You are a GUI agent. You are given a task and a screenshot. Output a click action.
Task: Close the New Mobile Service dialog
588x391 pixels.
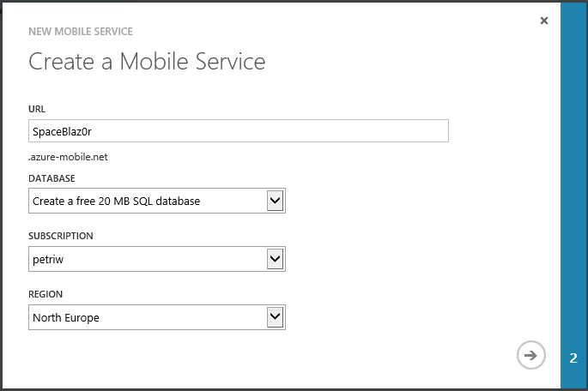tap(543, 21)
